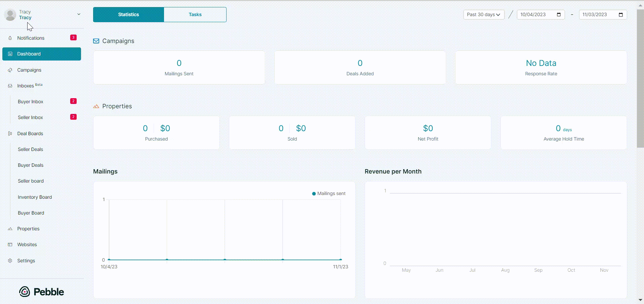
Task: Click the 10/4/23 axis label
Action: (x=109, y=267)
